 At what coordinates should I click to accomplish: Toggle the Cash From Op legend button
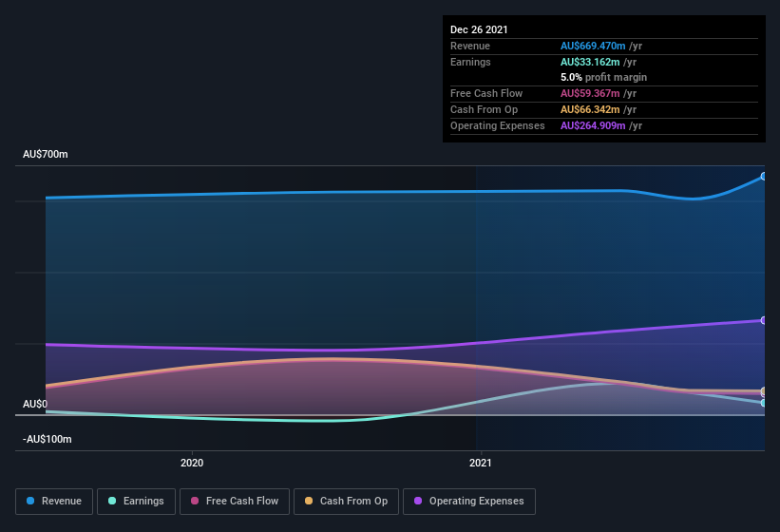[x=346, y=502]
